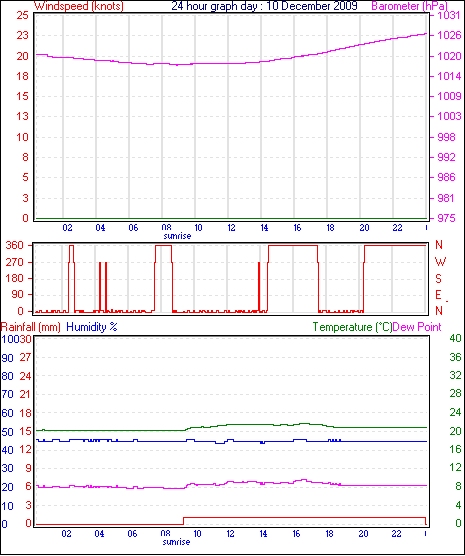Click the Dew Point legend label
Screen dimensions: 465x556
click(x=417, y=327)
